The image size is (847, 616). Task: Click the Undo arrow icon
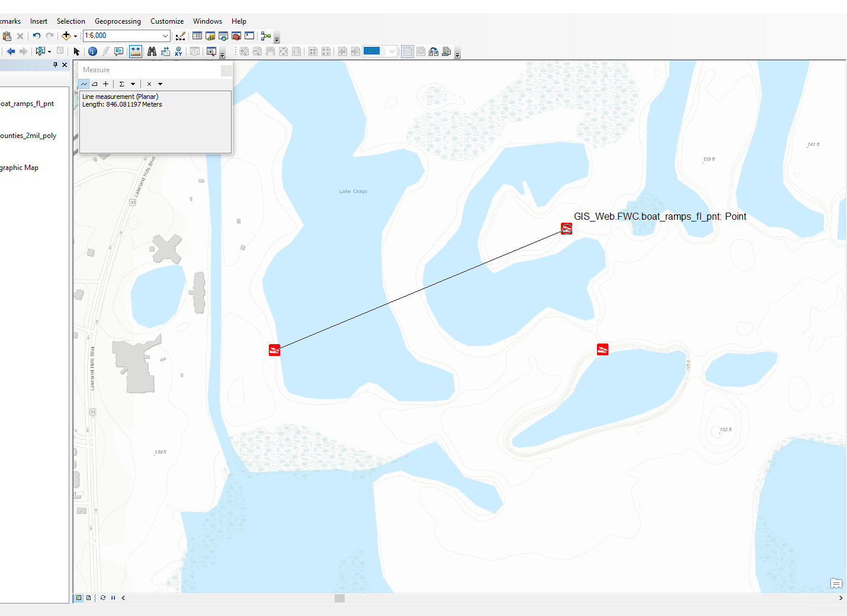(37, 36)
